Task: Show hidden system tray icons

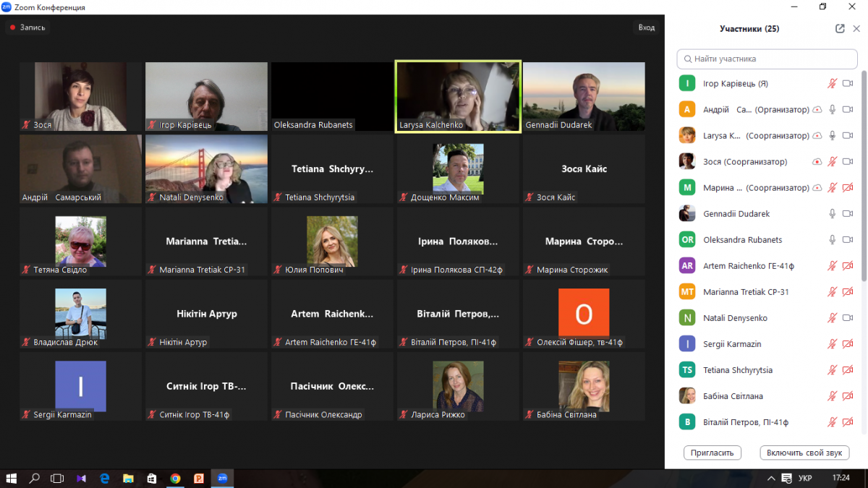Action: pyautogui.click(x=770, y=479)
